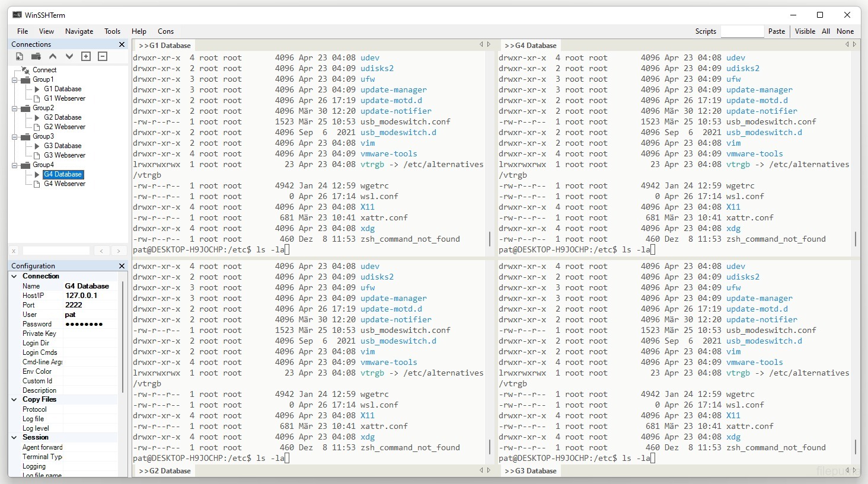Open the Navigate menu
868x484 pixels.
79,31
